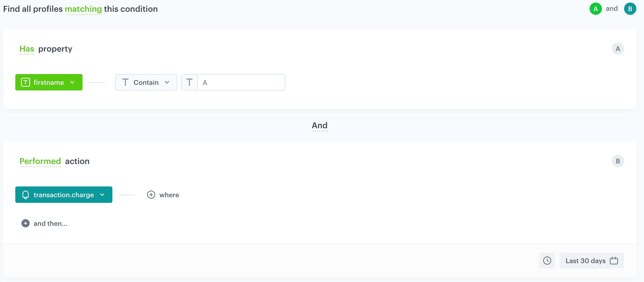The width and height of the screenshot is (644, 282).
Task: Click the T icon next to the value input
Action: pos(189,82)
